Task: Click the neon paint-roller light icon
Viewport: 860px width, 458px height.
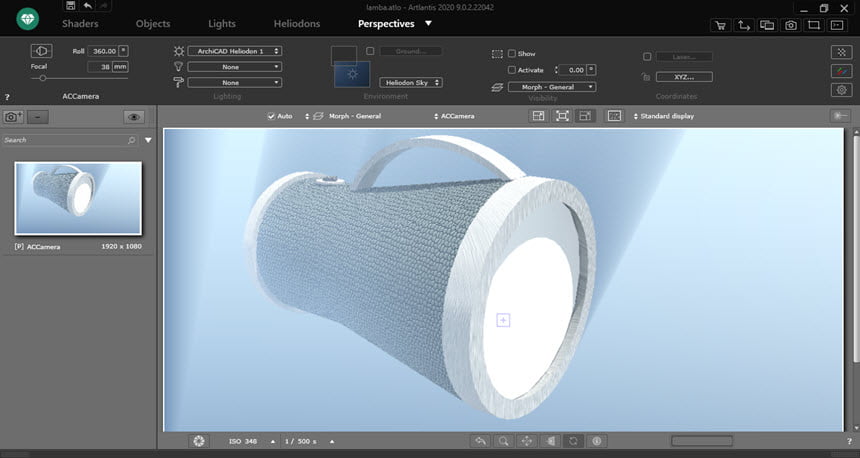Action: 179,82
